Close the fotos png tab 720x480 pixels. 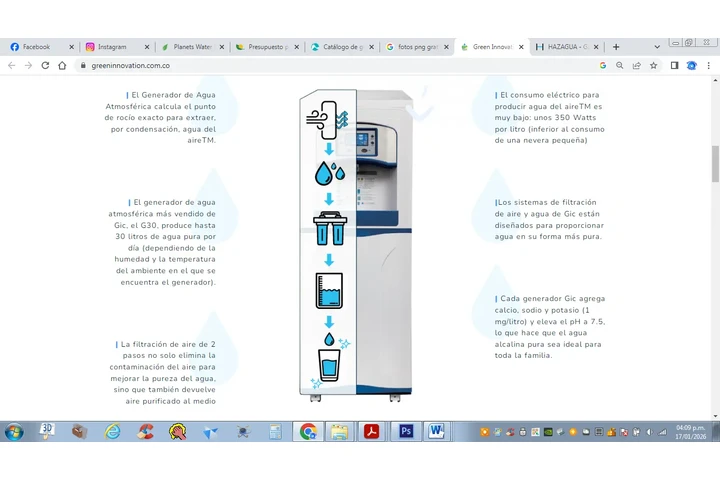(x=446, y=47)
